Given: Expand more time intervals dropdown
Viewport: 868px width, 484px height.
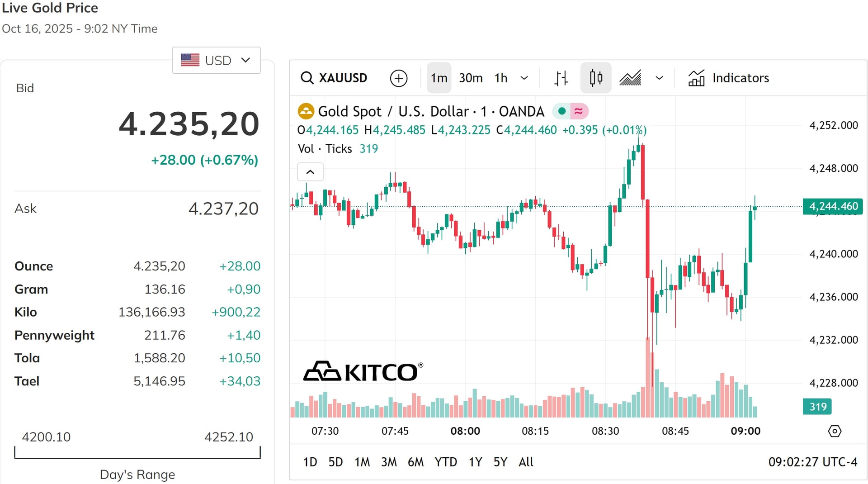Looking at the screenshot, I should (x=524, y=78).
